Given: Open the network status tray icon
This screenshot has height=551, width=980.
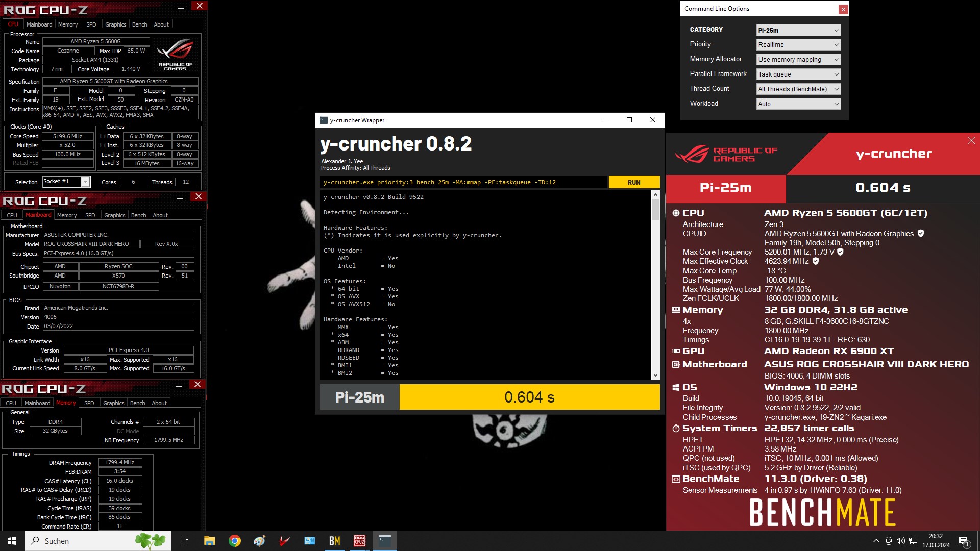Looking at the screenshot, I should pyautogui.click(x=913, y=541).
